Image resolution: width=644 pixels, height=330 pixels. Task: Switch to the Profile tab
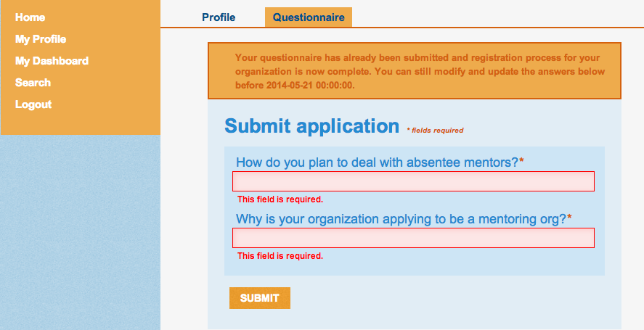[219, 17]
